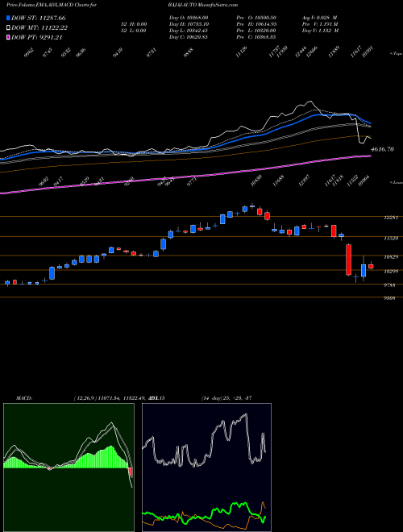Click the 9788 price level label
403x532 pixels.
pyautogui.click(x=389, y=285)
